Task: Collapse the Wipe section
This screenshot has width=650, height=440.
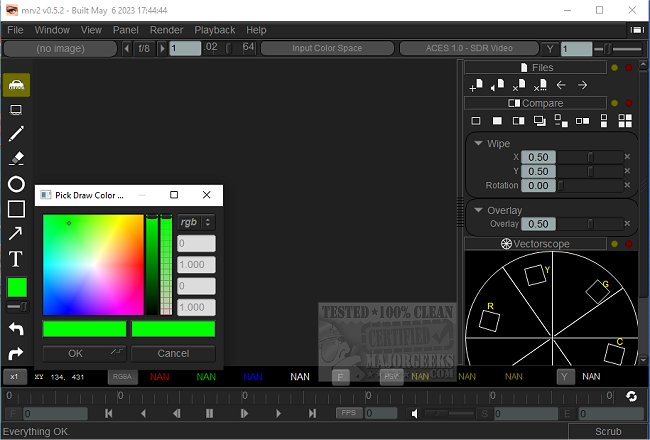Action: pos(478,143)
